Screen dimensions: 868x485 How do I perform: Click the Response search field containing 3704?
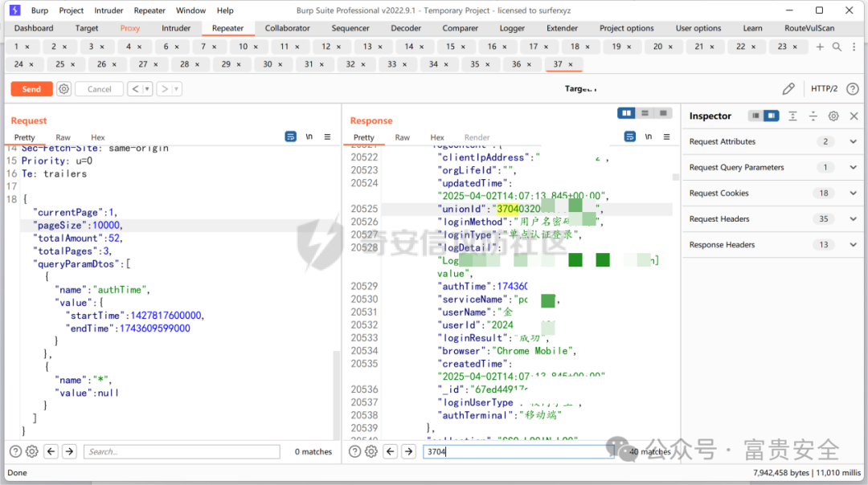[x=518, y=452]
